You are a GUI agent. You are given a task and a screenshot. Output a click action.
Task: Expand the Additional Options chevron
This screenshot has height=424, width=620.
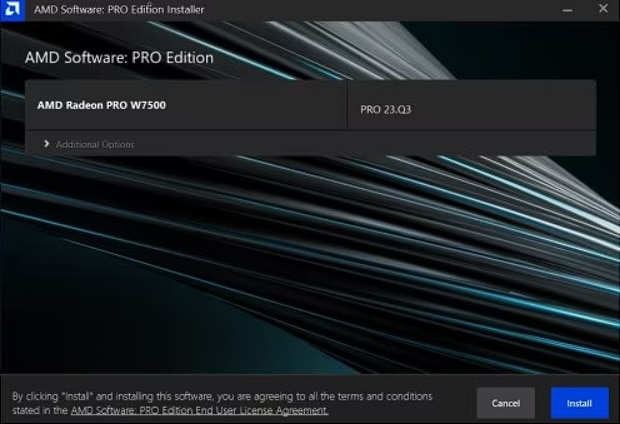(x=46, y=144)
